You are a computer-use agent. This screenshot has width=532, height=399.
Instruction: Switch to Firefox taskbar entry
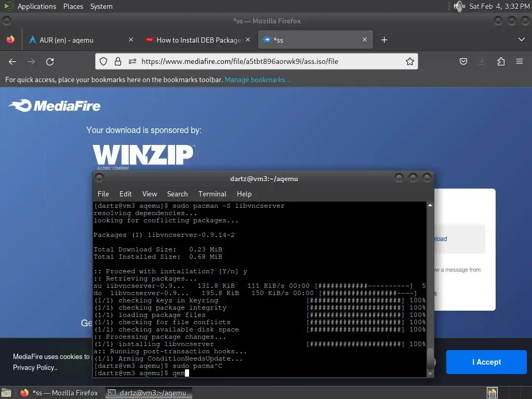tap(59, 393)
